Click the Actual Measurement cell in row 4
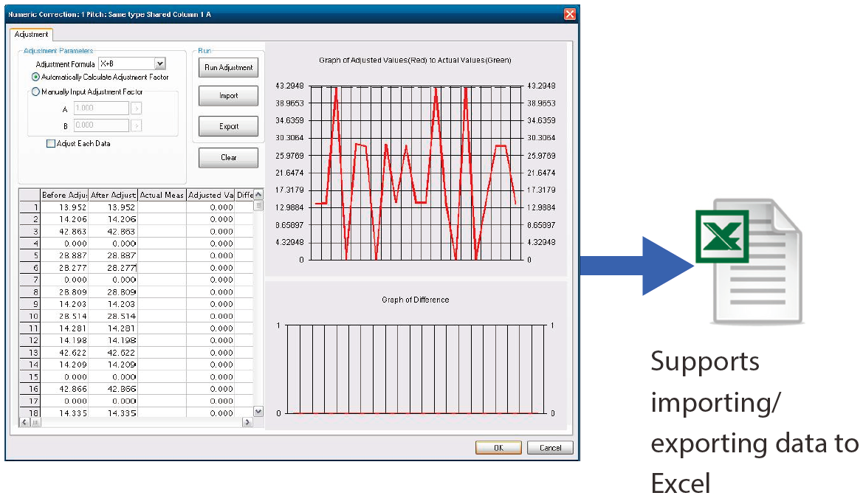863x504 pixels. [x=162, y=244]
